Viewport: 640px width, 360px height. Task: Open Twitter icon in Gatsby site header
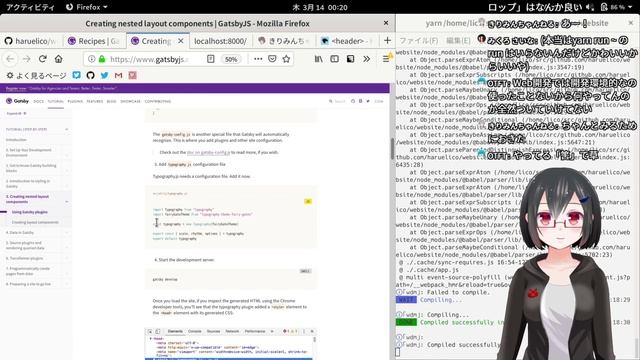tap(368, 101)
